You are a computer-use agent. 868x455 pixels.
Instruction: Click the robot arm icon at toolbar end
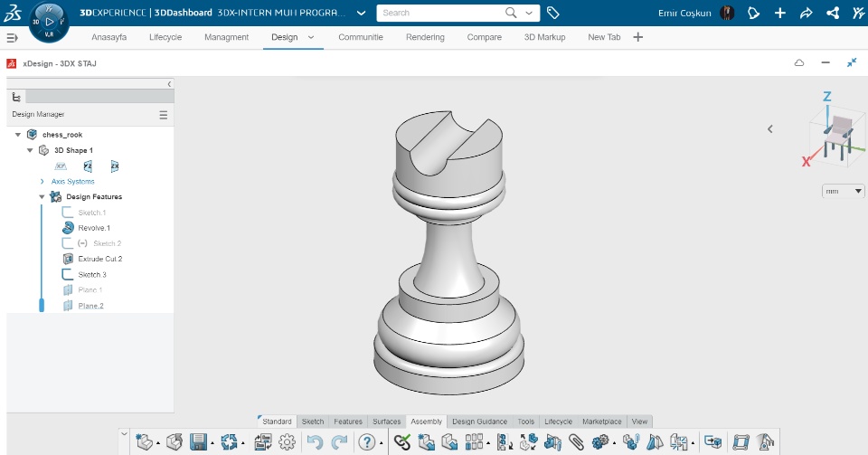point(766,441)
